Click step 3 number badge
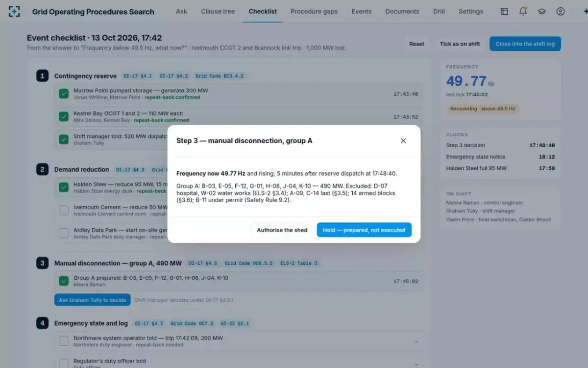Image resolution: width=588 pixels, height=368 pixels. click(x=42, y=263)
